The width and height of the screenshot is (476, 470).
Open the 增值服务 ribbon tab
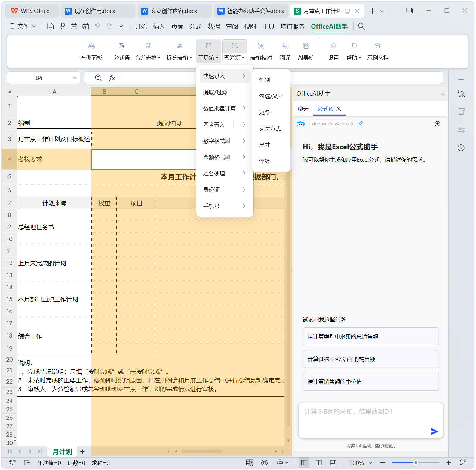tap(293, 26)
